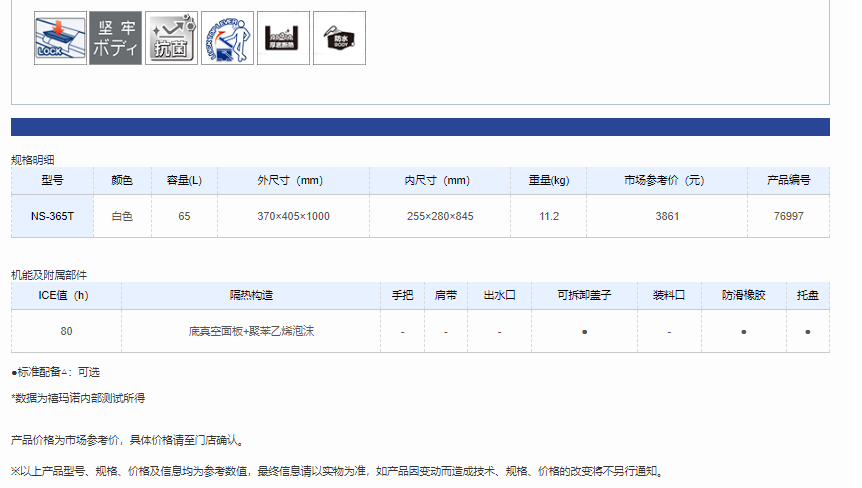The width and height of the screenshot is (862, 488).
Task: Click the bullet under 托盘 column
Action: pyautogui.click(x=808, y=332)
